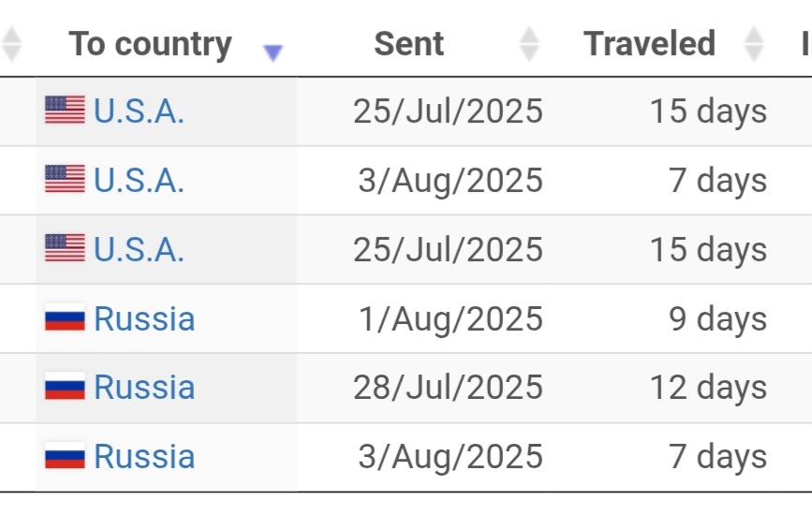Click sort arrows of leftmost partial column
812x515 pixels.
(11, 44)
